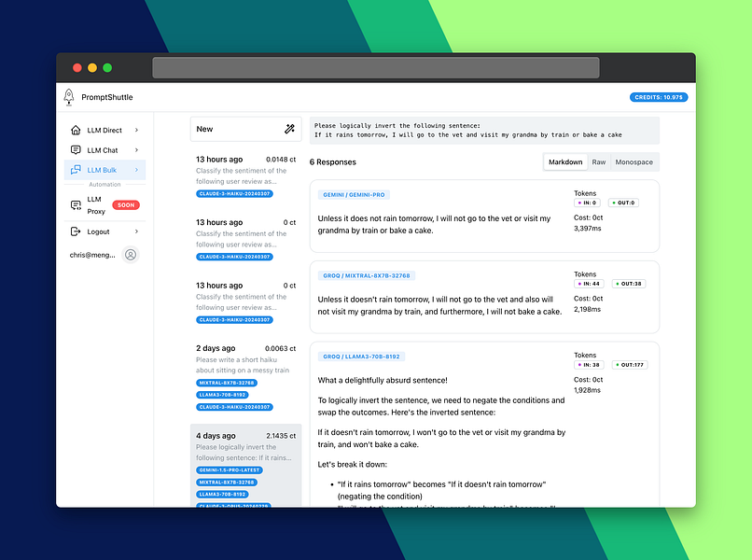Click the GEMINI-1.5-PRO-LATEST tag in history
The width and height of the screenshot is (752, 560).
230,469
